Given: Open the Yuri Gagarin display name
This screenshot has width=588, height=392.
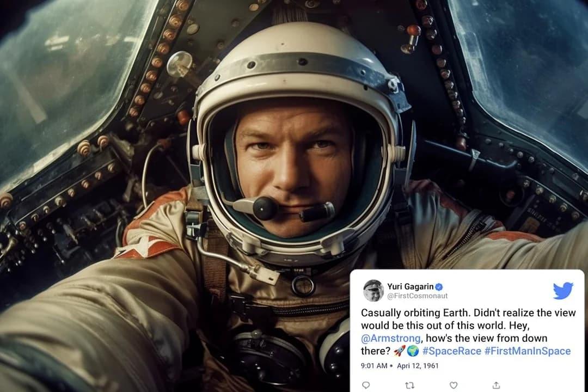Looking at the screenshot, I should pos(411,286).
